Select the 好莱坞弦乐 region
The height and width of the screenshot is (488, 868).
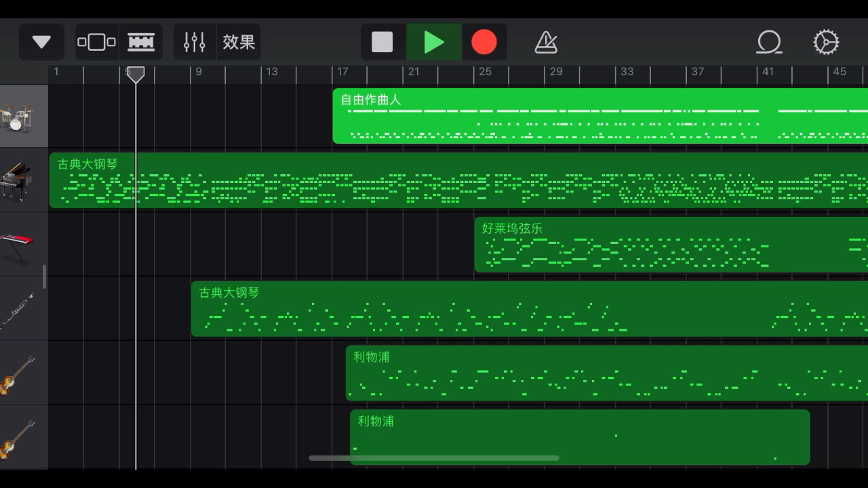(671, 245)
